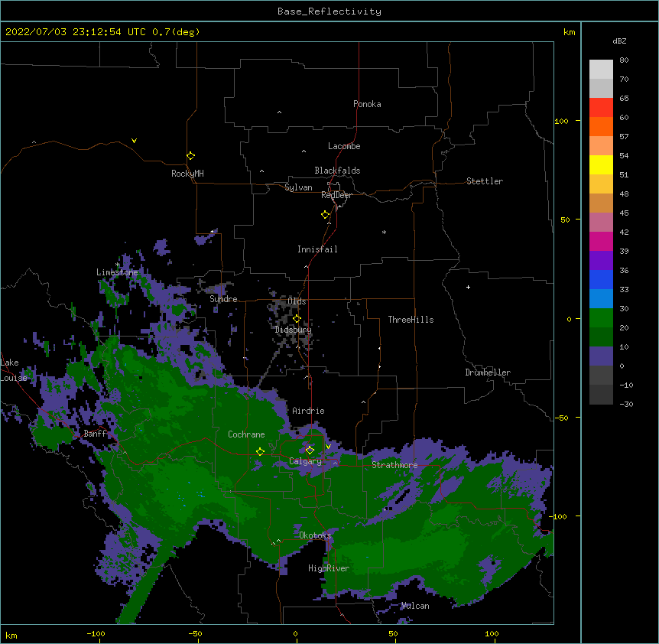
Task: Click the Limestone label
Action: [x=117, y=272]
